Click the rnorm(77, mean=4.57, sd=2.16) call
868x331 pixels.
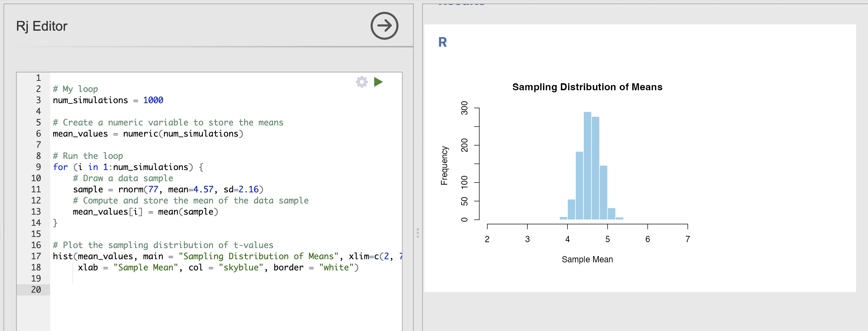[191, 189]
